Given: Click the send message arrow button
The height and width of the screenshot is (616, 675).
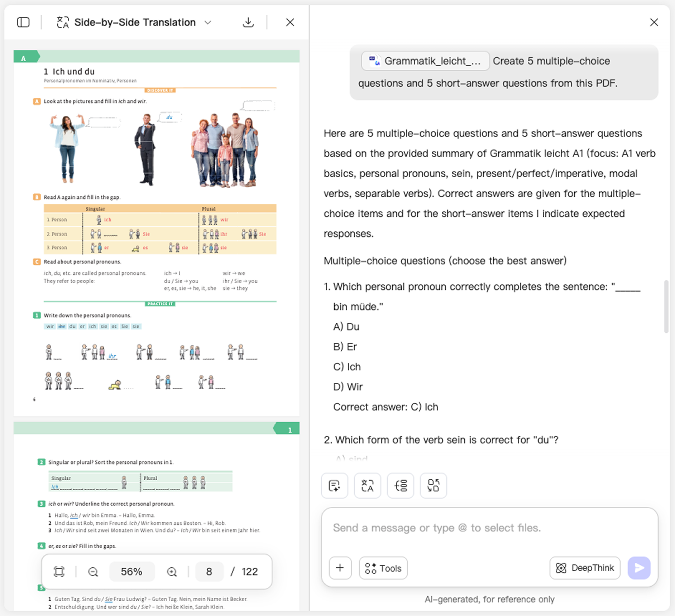Looking at the screenshot, I should tap(639, 568).
